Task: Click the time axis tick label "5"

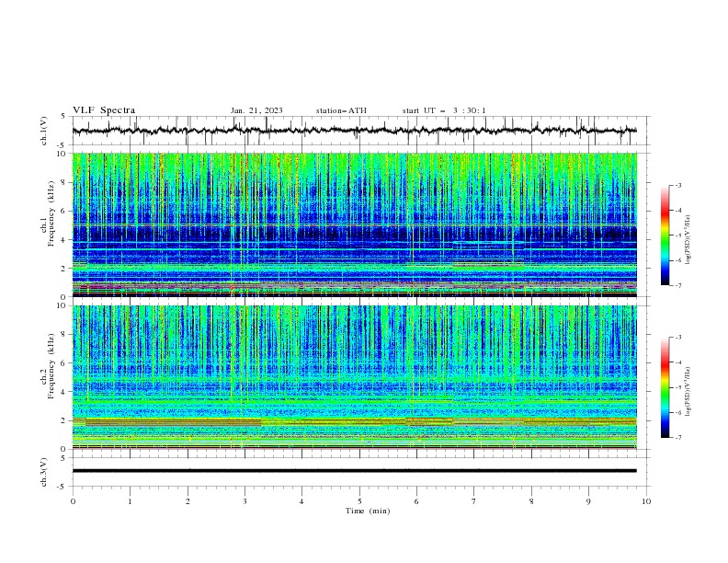Action: pos(359,501)
